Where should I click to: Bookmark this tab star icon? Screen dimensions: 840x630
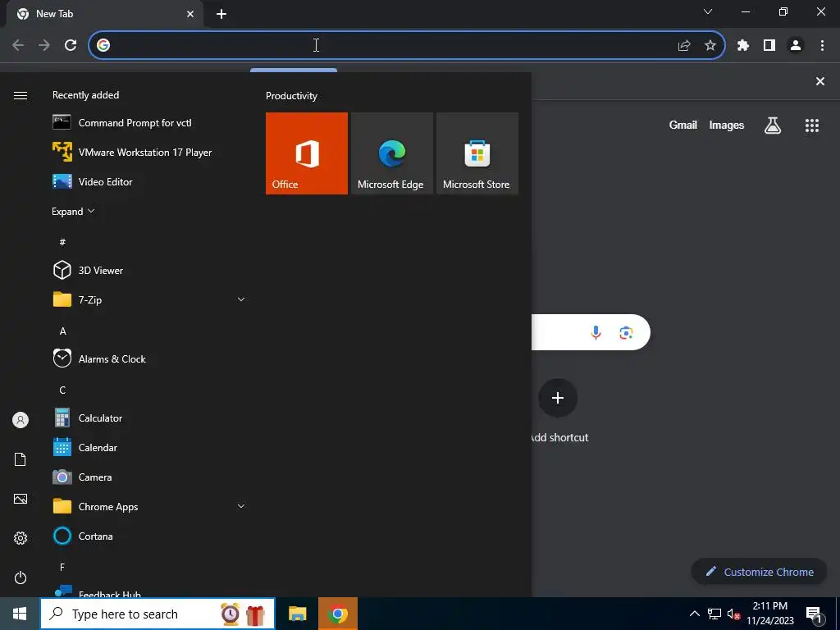[710, 46]
